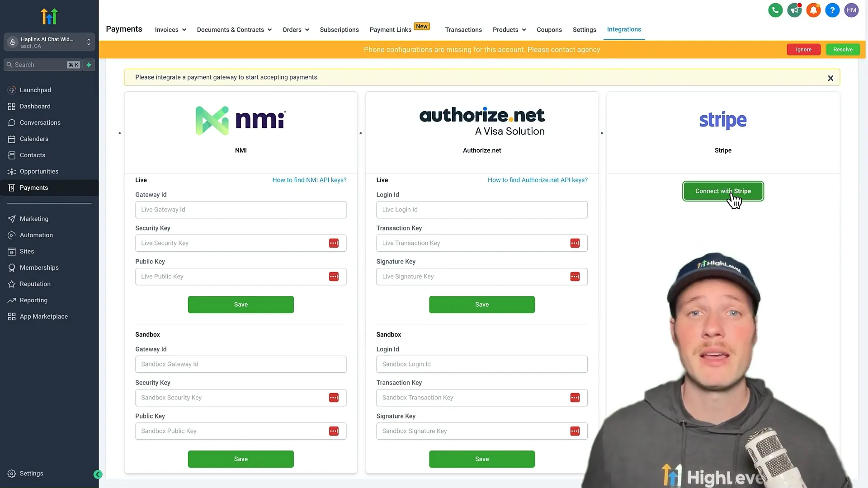Switch to Subscriptions tab
The image size is (868, 488).
(339, 30)
